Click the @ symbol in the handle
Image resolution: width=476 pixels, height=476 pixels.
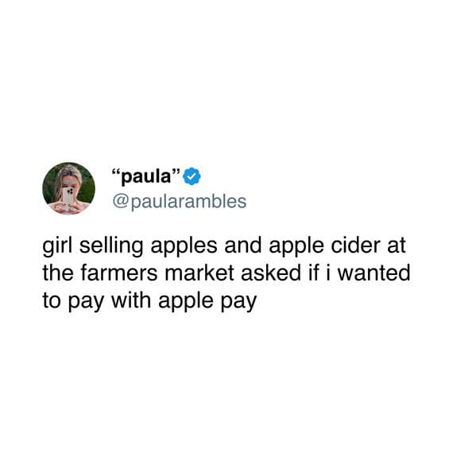[121, 202]
